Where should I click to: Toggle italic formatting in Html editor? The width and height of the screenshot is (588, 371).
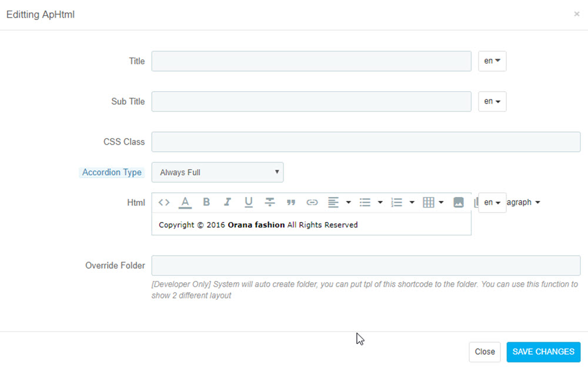(x=227, y=202)
